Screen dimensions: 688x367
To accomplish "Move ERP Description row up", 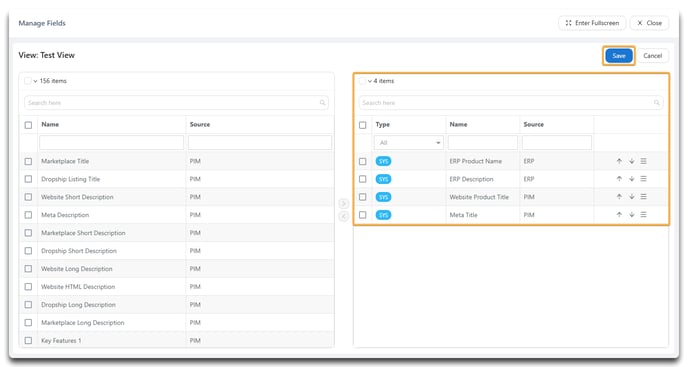I will 619,179.
